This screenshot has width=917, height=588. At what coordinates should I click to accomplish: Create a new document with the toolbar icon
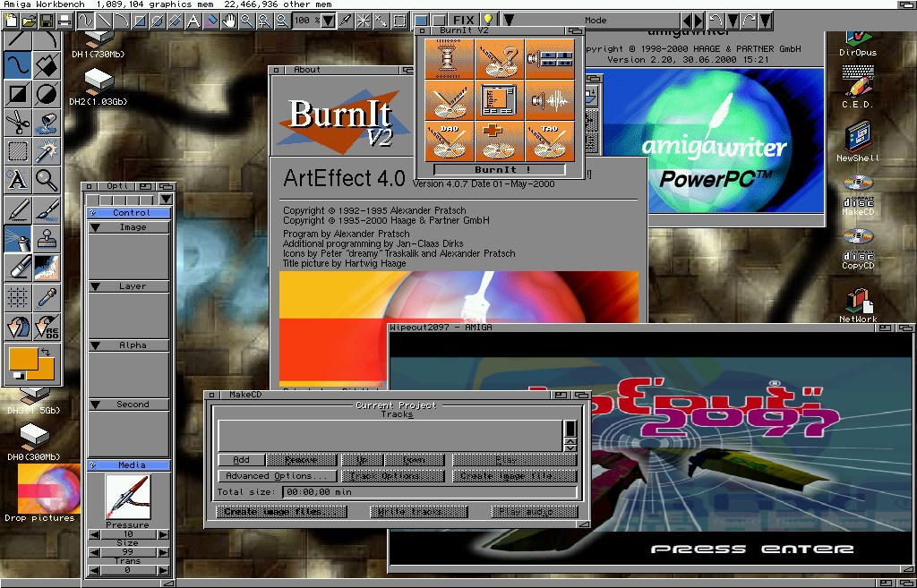[11, 21]
